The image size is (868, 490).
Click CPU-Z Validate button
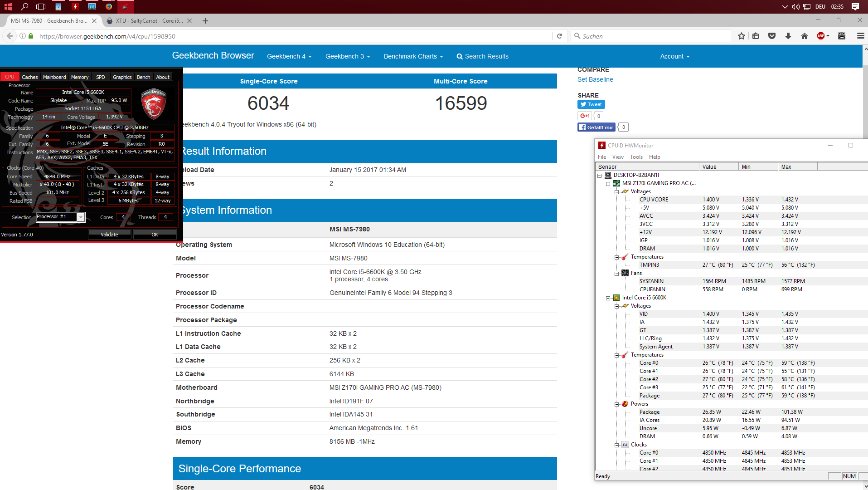109,235
